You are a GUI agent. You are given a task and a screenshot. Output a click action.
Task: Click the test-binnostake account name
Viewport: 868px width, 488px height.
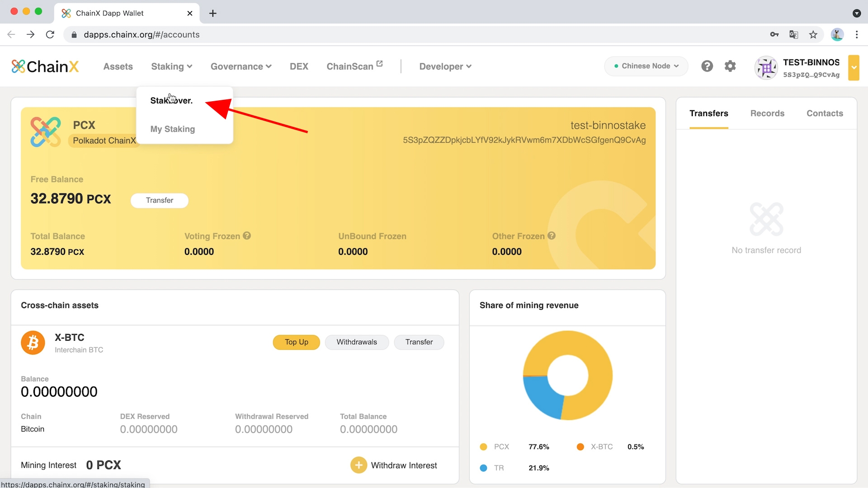[608, 125]
